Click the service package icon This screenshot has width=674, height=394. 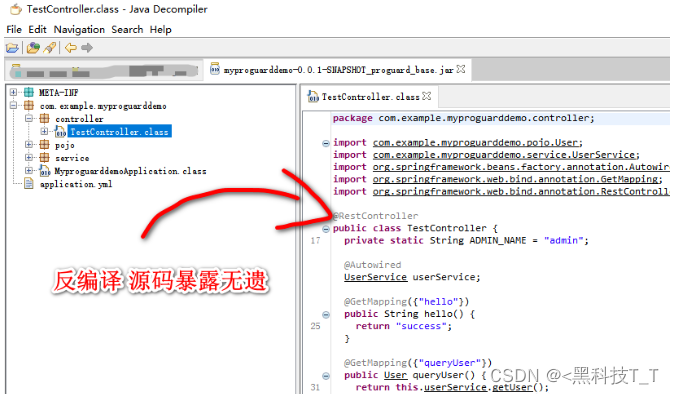click(44, 157)
